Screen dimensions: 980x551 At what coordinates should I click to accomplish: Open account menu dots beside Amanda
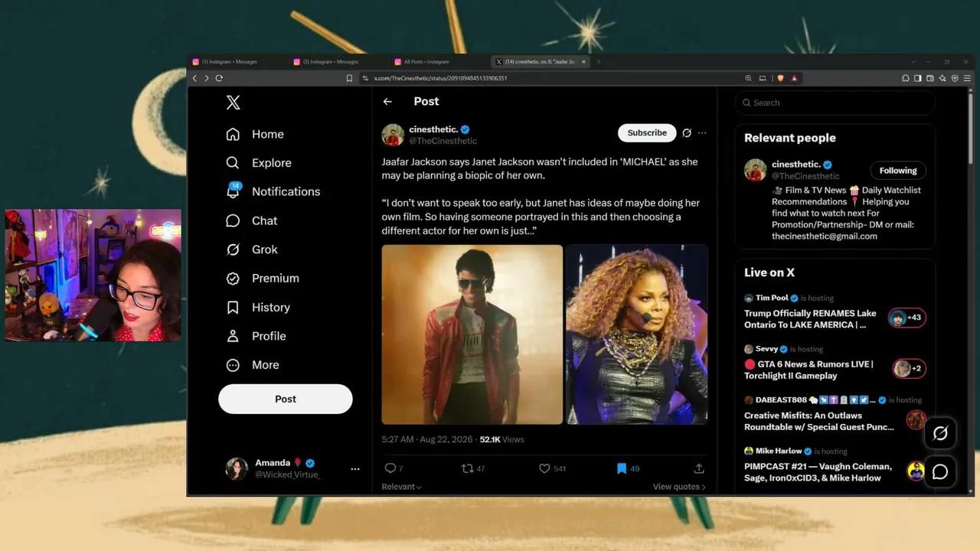(x=354, y=469)
